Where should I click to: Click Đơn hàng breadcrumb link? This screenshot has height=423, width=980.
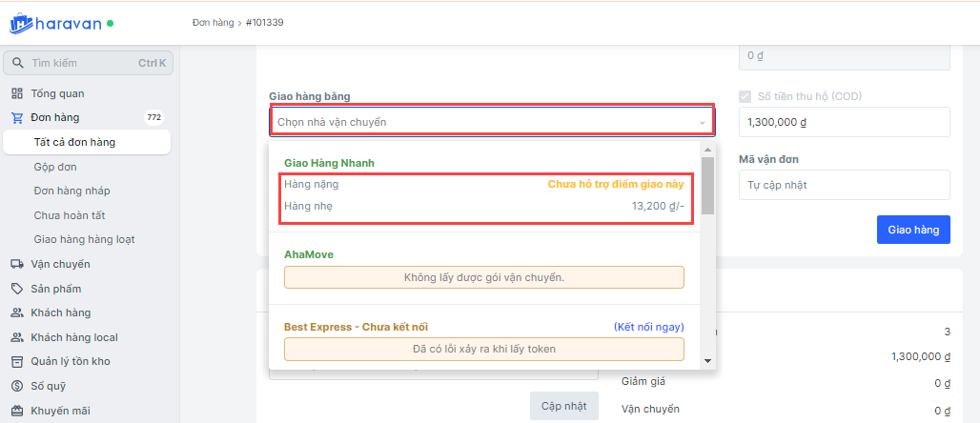pyautogui.click(x=213, y=23)
